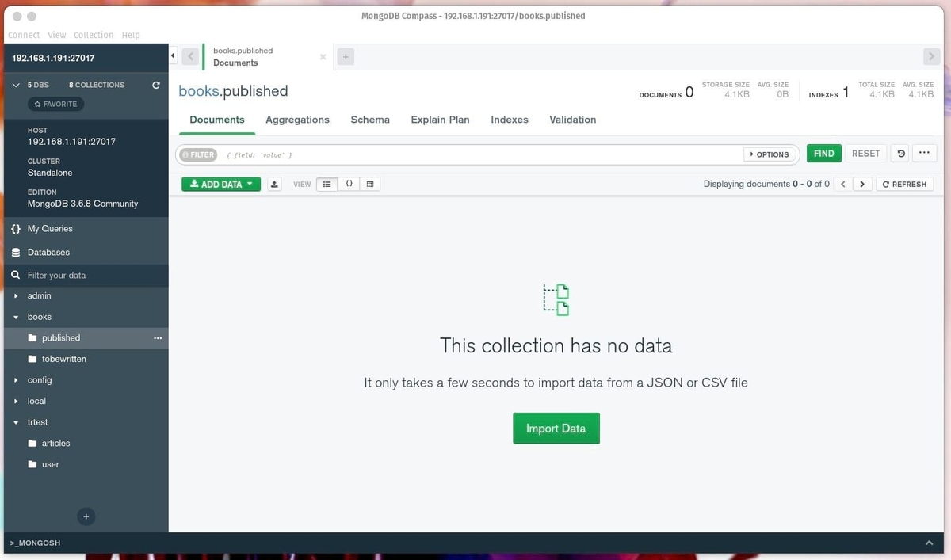Select the list view icon
The image size is (951, 560).
coord(327,183)
